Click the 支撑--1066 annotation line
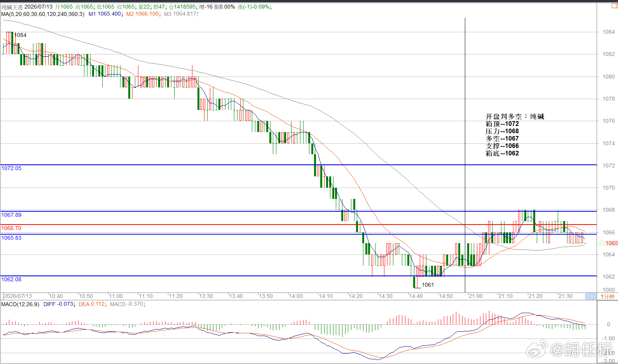This screenshot has height=364, width=618. (502, 146)
